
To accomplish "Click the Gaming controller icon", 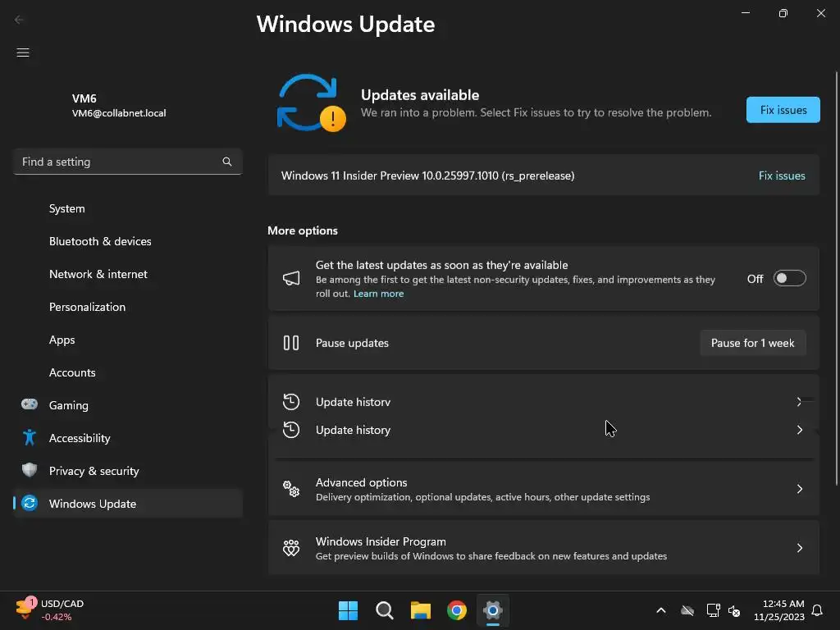I will (30, 404).
